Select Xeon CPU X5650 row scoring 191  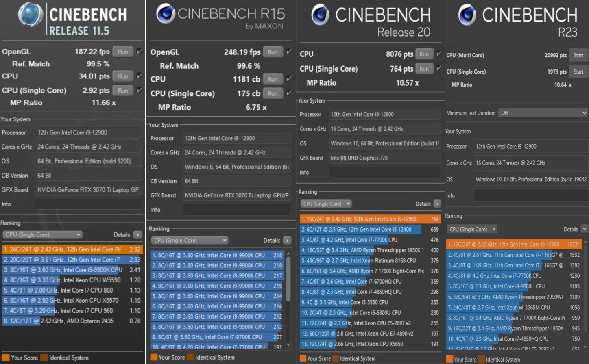370,344
